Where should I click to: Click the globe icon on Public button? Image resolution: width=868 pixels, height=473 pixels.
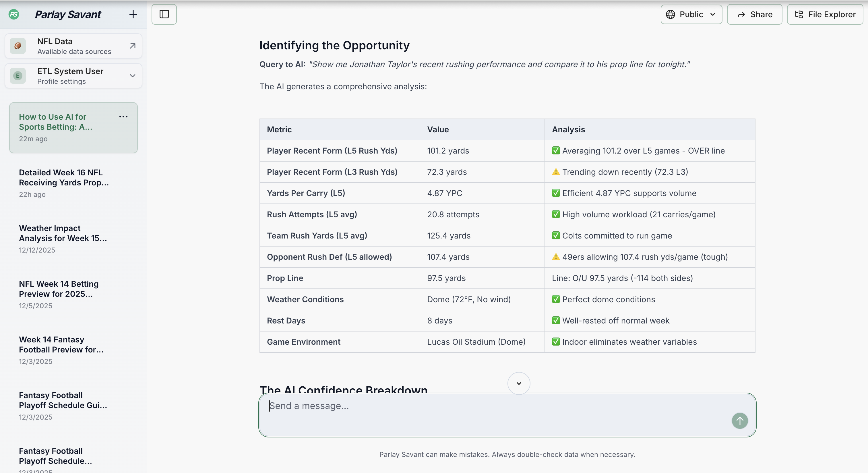(670, 14)
